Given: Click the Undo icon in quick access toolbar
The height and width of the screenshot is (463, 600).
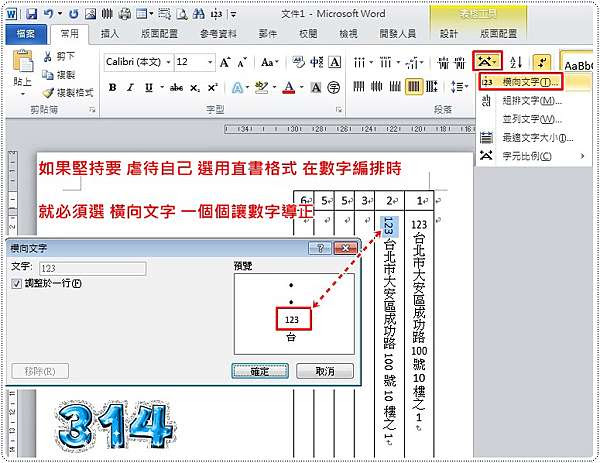Looking at the screenshot, I should 49,14.
